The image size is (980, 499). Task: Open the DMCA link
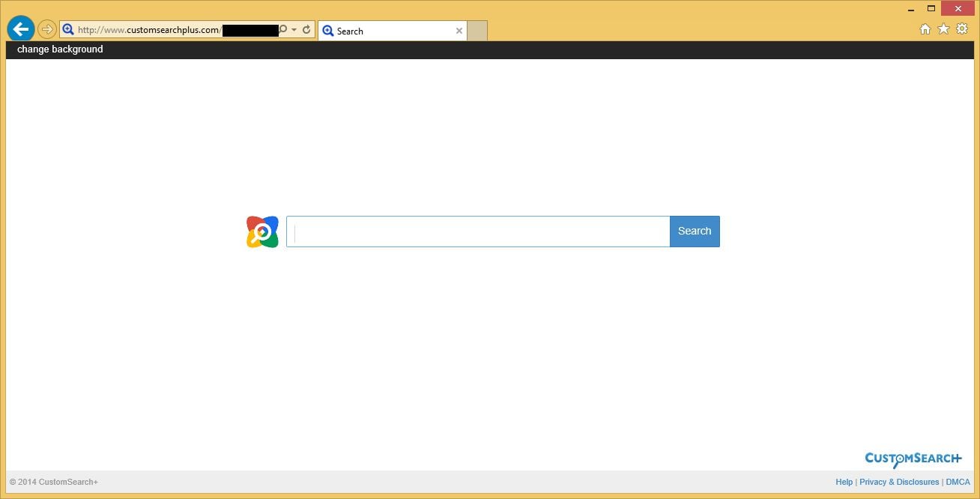[958, 482]
